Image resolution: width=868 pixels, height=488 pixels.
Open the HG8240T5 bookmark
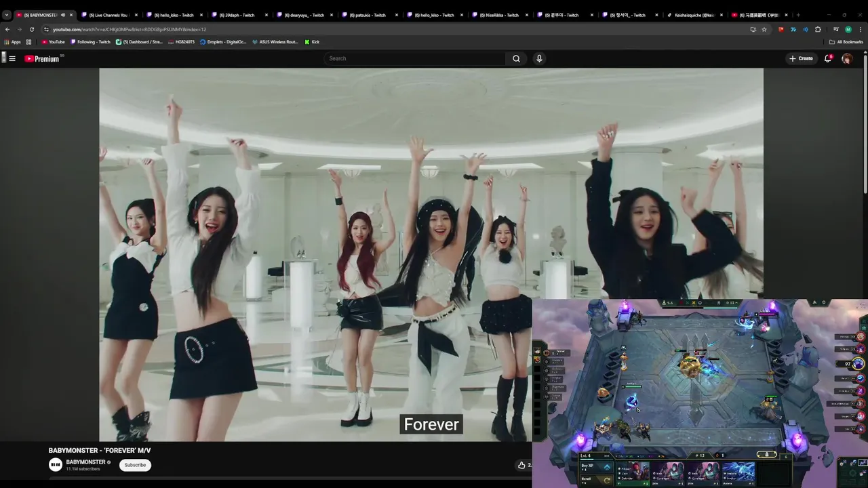[x=181, y=42]
